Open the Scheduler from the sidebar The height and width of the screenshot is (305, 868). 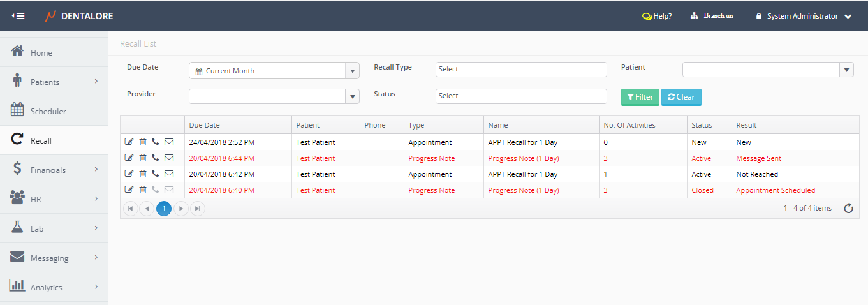pyautogui.click(x=48, y=112)
